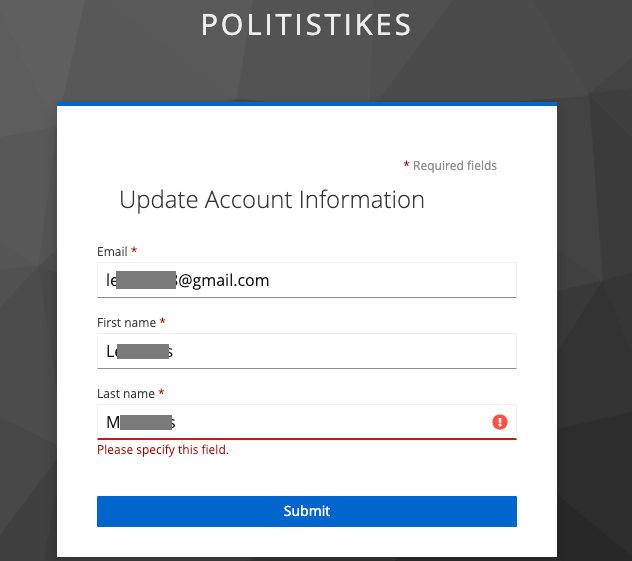Click the blue top border of form card
The width and height of the screenshot is (632, 561).
click(307, 104)
